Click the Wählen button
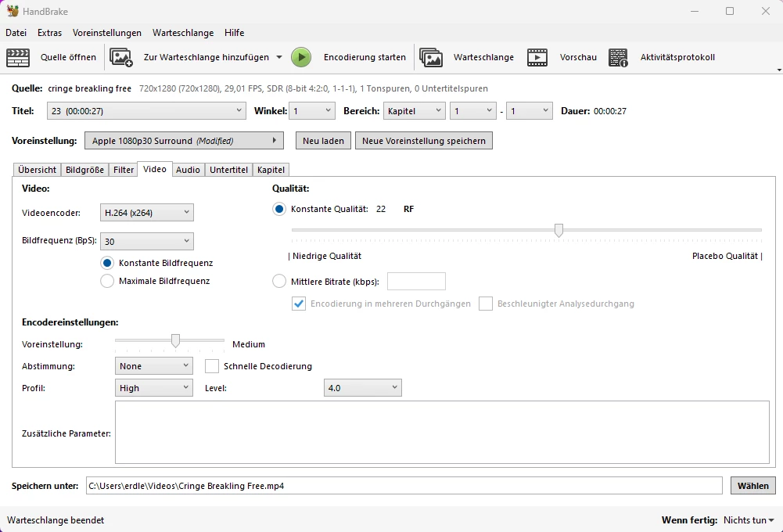The width and height of the screenshot is (783, 532). pyautogui.click(x=753, y=486)
